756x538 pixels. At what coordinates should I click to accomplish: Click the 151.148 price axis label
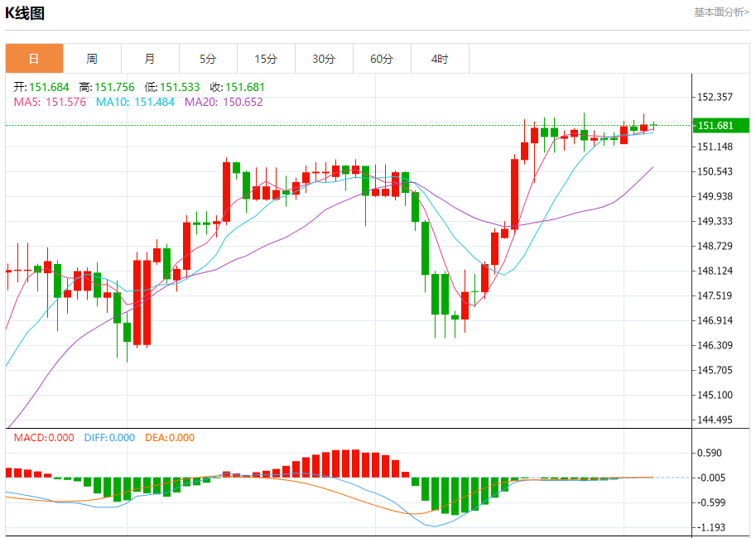click(715, 147)
